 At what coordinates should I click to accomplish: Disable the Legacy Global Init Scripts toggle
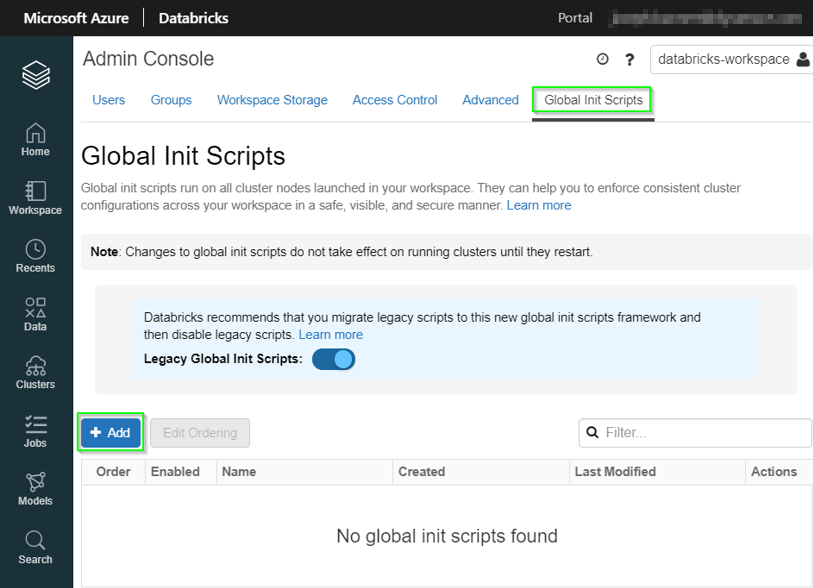334,359
